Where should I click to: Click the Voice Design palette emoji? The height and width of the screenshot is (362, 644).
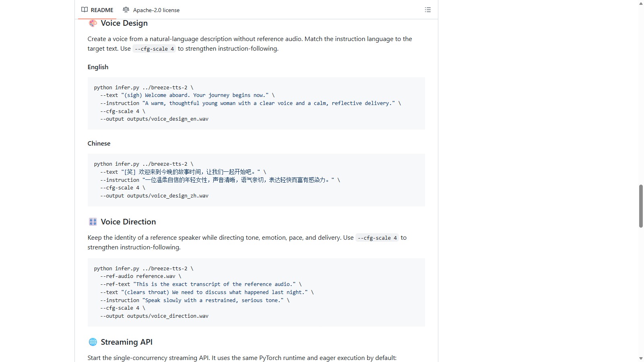pyautogui.click(x=93, y=23)
